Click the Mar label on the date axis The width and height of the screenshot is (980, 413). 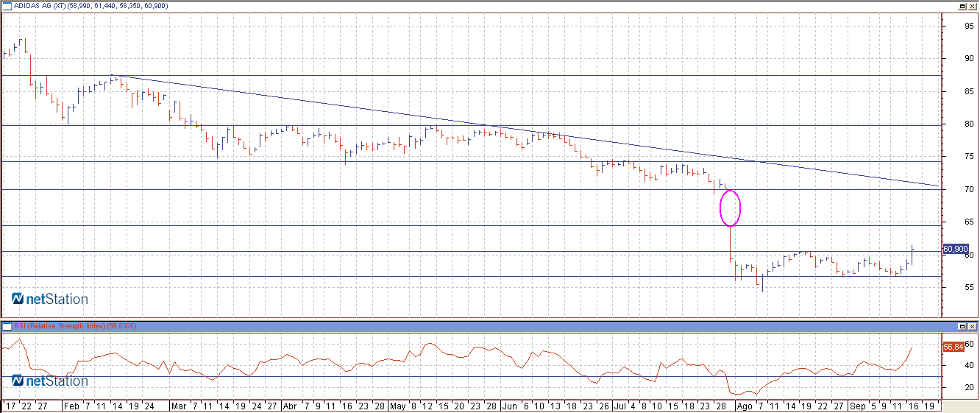pos(178,406)
